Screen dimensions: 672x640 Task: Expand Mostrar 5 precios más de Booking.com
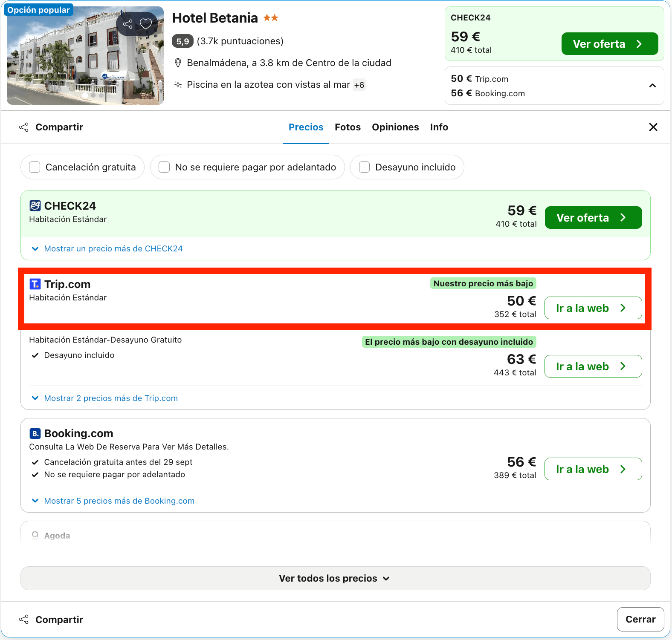click(x=113, y=501)
